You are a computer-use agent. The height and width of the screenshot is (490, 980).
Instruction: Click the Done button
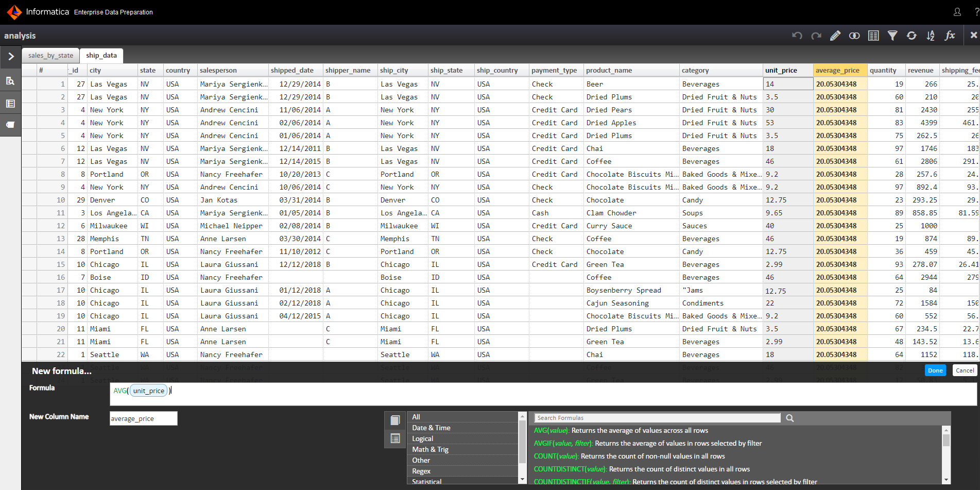pos(935,370)
